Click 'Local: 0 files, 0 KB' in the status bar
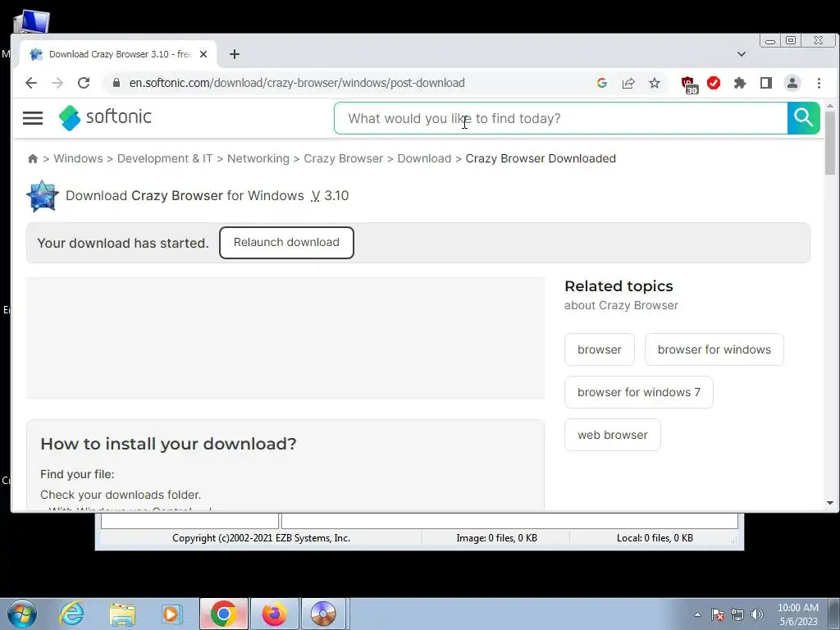Viewport: 840px width, 630px height. (655, 538)
